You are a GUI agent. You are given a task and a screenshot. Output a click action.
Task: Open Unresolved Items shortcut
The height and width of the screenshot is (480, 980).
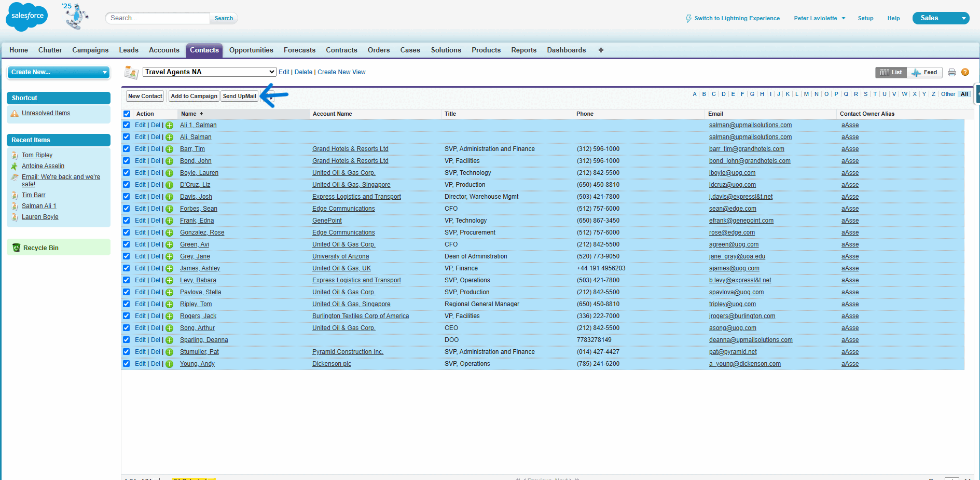click(x=46, y=113)
